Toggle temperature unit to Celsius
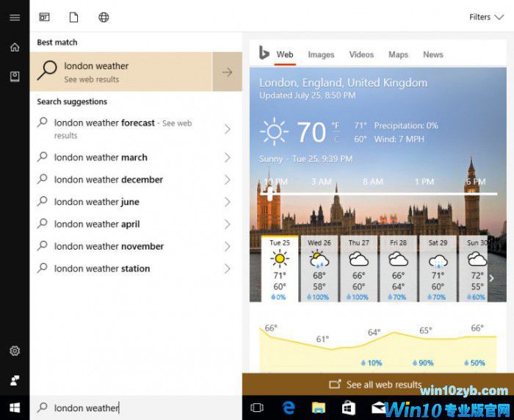This screenshot has width=514, height=420. coord(336,139)
